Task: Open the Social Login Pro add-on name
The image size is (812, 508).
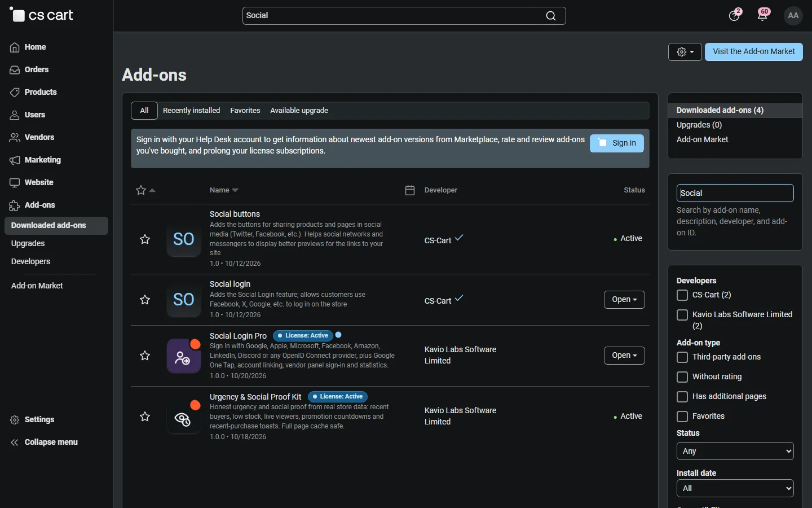Action: (238, 336)
